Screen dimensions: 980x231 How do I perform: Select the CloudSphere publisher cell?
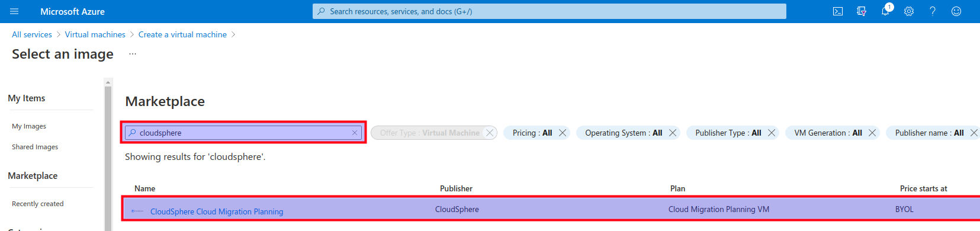[457, 209]
